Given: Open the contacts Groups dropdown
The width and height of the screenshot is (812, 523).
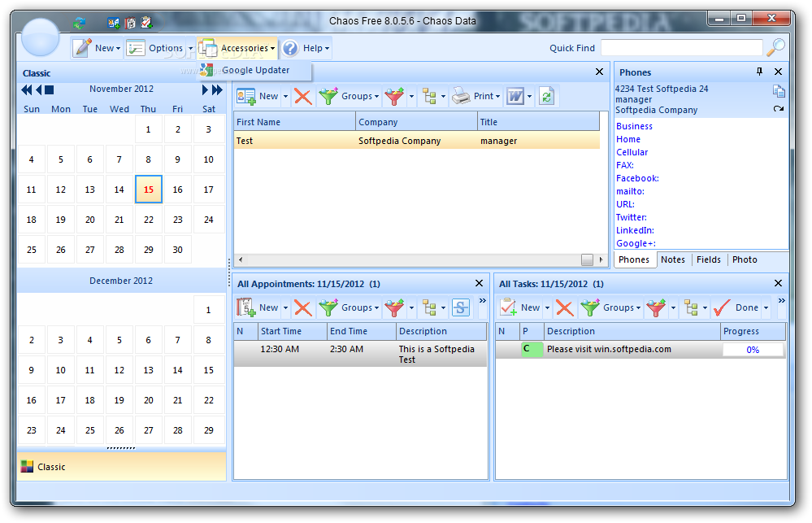Looking at the screenshot, I should tap(349, 97).
